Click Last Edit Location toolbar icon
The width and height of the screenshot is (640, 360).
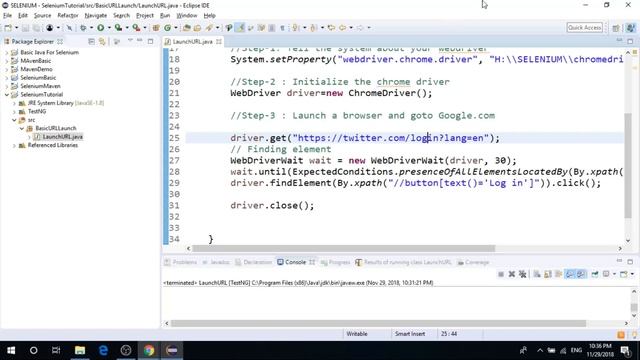pyautogui.click(x=331, y=28)
